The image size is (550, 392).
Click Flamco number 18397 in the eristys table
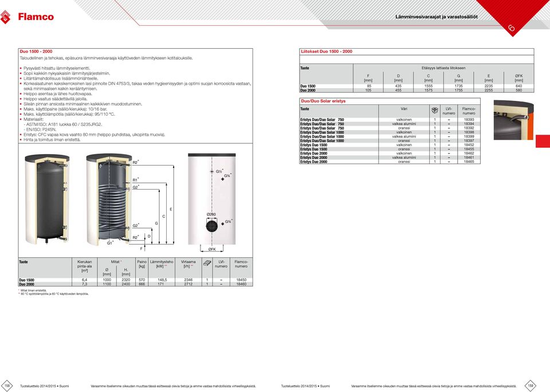(x=469, y=141)
